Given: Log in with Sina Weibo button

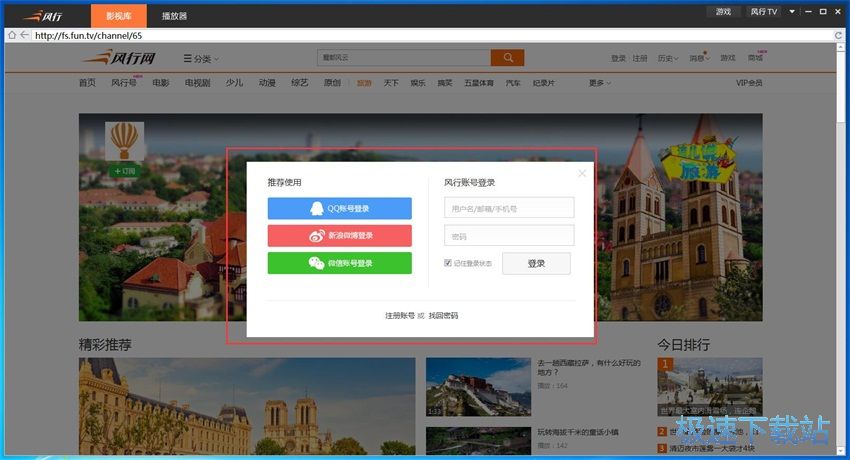Looking at the screenshot, I should (x=339, y=236).
